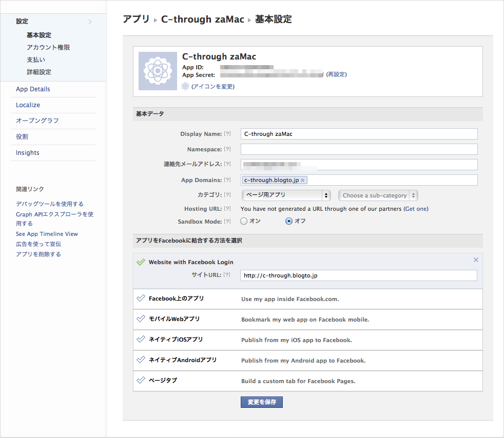
Task: Click the checkmark next to モバイルWebアプリ
Action: pyautogui.click(x=141, y=319)
